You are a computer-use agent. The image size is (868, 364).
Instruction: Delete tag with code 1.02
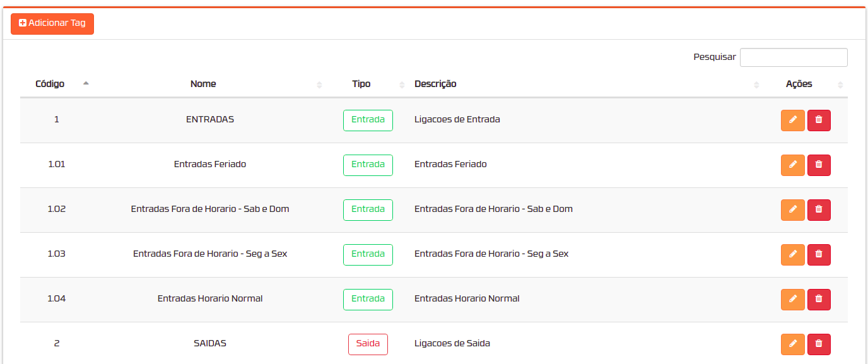click(x=819, y=210)
